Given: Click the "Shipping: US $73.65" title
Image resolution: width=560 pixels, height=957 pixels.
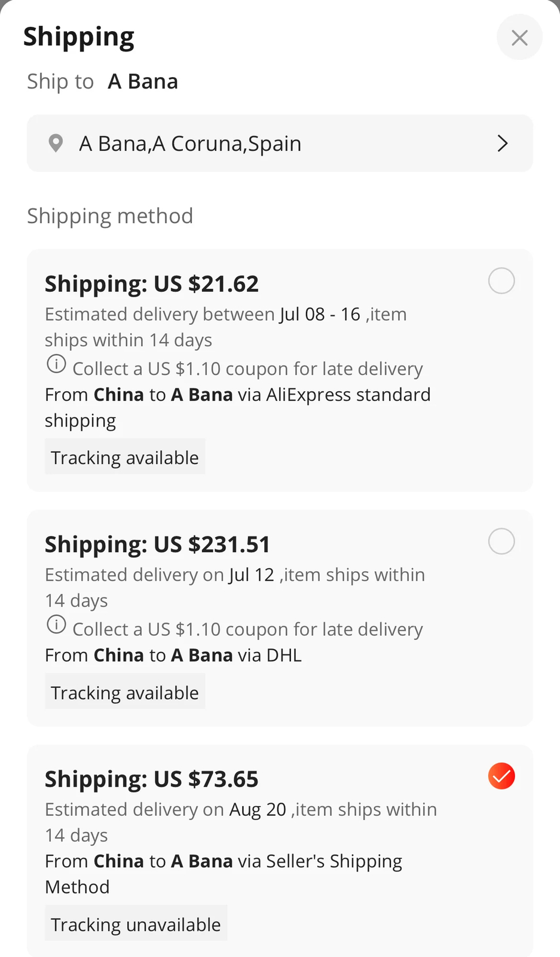Looking at the screenshot, I should pyautogui.click(x=152, y=779).
